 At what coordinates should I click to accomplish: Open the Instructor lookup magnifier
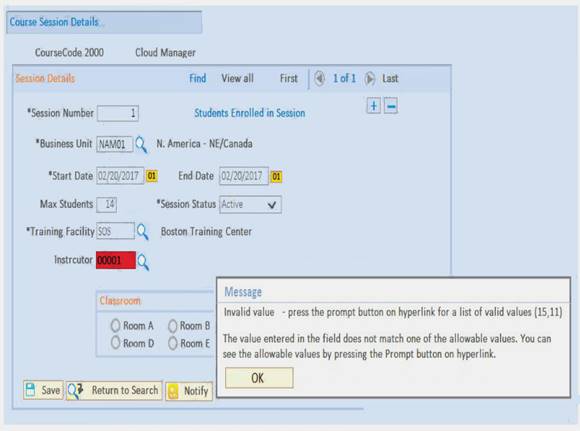pyautogui.click(x=143, y=262)
